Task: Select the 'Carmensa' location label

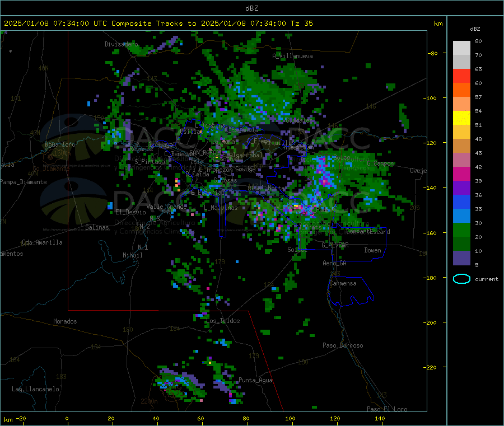Action: pos(343,284)
